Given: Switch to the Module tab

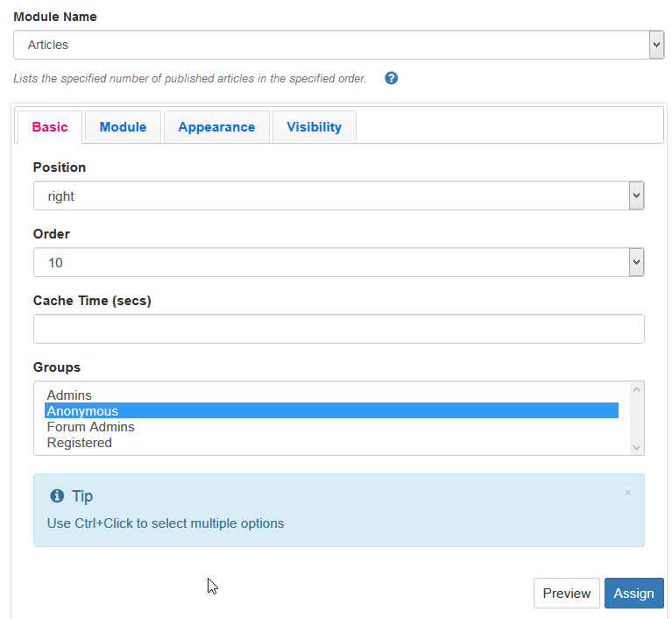Looking at the screenshot, I should [x=123, y=127].
